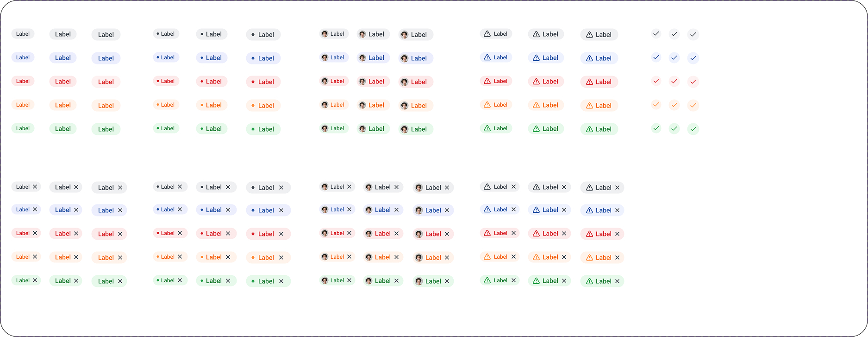The image size is (868, 337).
Task: Click the largest gray checkmark badge
Action: point(693,35)
